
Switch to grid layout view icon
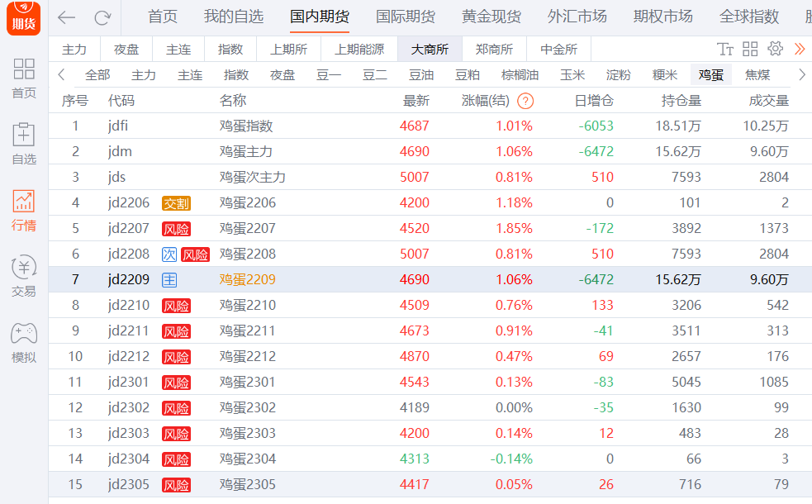pyautogui.click(x=750, y=49)
